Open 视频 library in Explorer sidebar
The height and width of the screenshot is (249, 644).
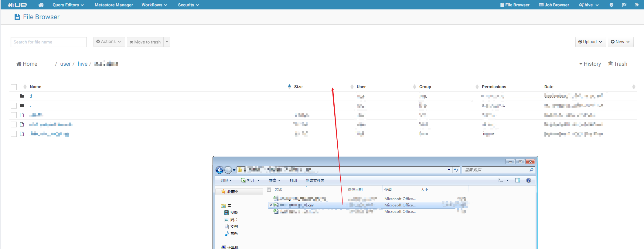tap(231, 213)
